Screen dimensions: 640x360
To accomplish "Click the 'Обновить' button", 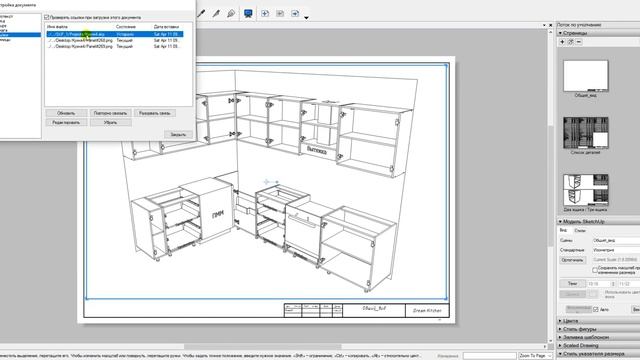I will [x=66, y=113].
